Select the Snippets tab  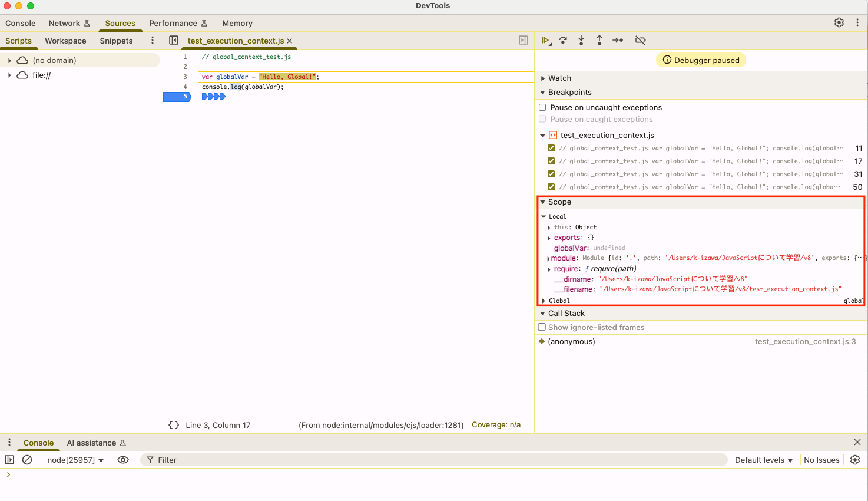(x=115, y=41)
